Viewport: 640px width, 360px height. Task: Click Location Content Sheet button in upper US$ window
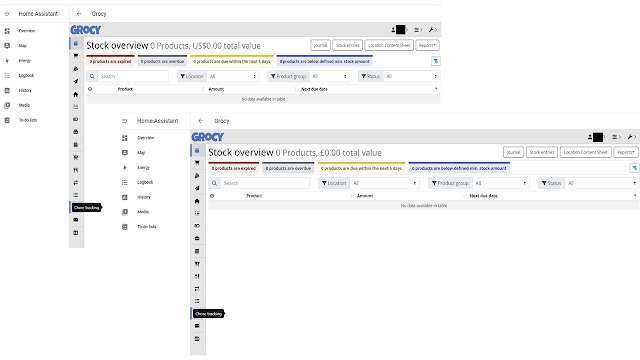pos(389,45)
